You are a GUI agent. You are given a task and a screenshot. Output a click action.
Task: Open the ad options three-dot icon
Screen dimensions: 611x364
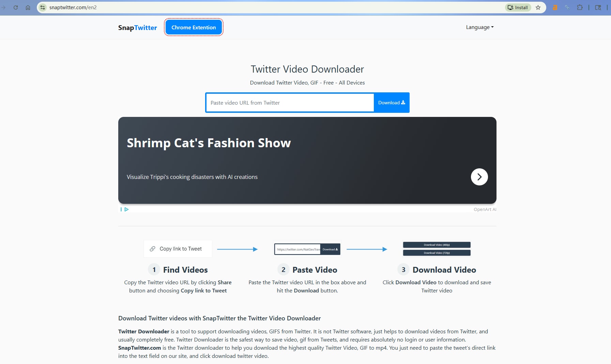tap(121, 209)
